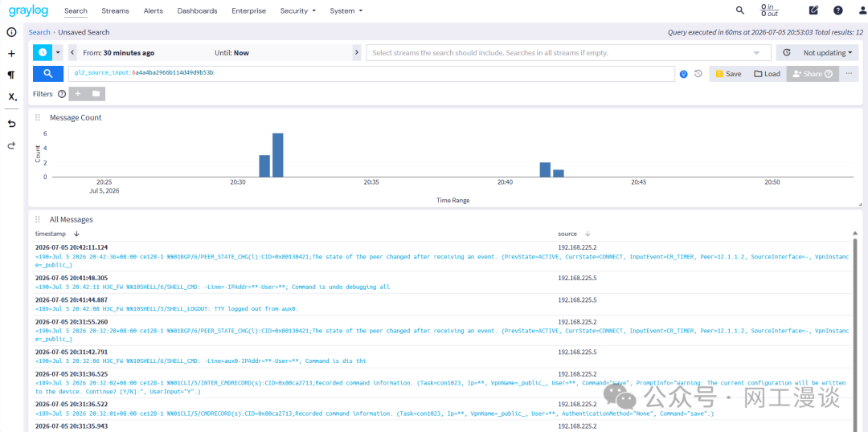Open the user profile menu
This screenshot has height=432, width=868.
[x=862, y=10]
